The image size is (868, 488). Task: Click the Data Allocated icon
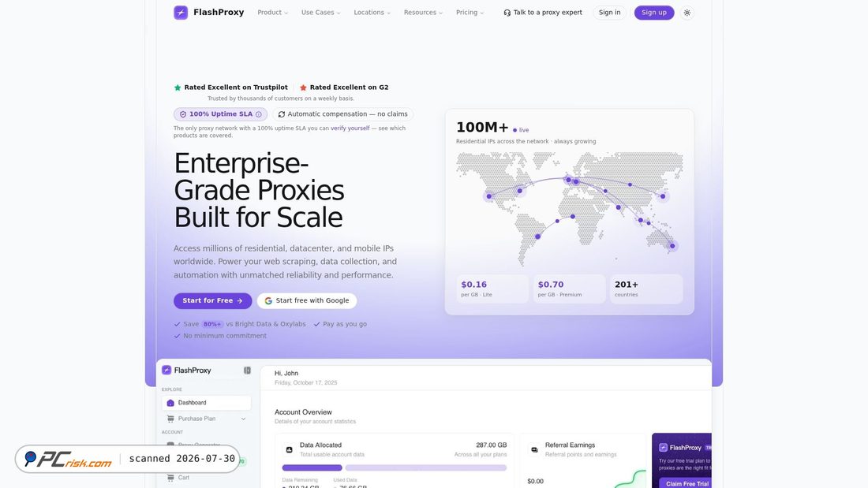pyautogui.click(x=289, y=450)
